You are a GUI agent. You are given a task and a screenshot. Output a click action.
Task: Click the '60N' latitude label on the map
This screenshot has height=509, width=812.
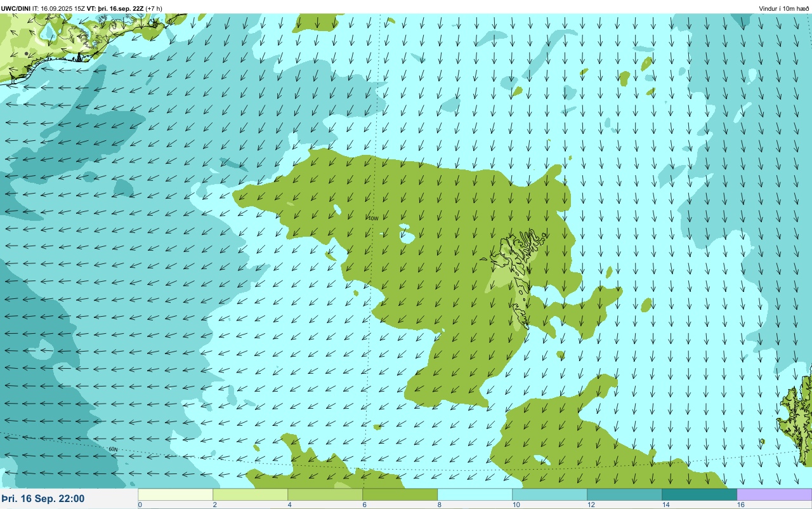(114, 449)
